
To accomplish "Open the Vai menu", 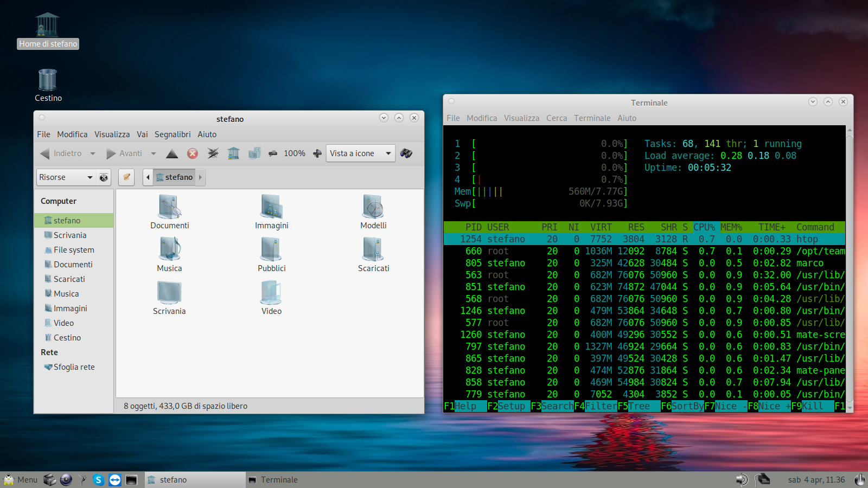I will click(142, 134).
